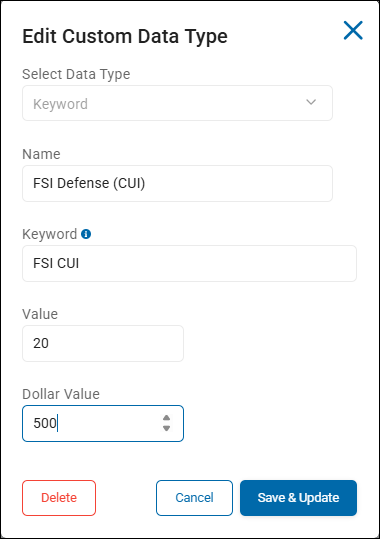Image resolution: width=380 pixels, height=539 pixels.
Task: Focus the Name field containing FSI Defense (CUI)
Action: [177, 184]
